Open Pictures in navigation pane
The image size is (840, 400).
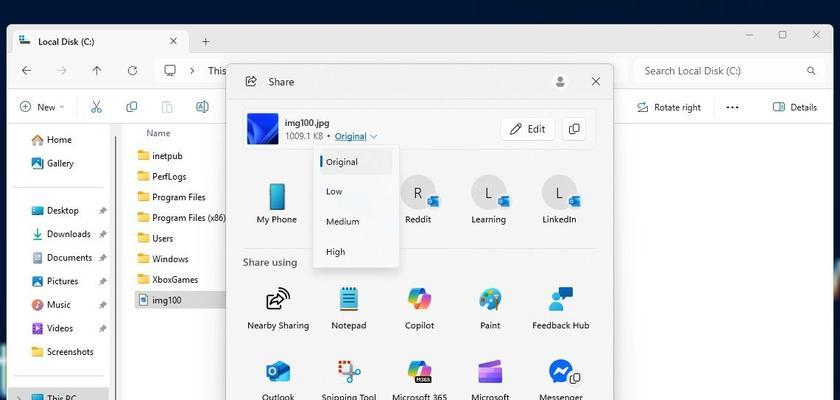(55, 281)
